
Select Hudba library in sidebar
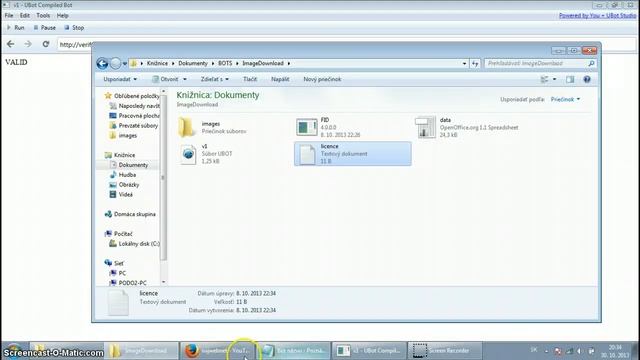pyautogui.click(x=123, y=175)
